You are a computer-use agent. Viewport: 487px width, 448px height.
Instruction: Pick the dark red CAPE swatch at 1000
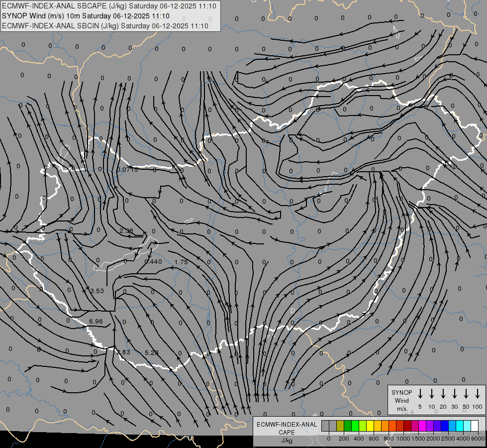click(x=407, y=426)
